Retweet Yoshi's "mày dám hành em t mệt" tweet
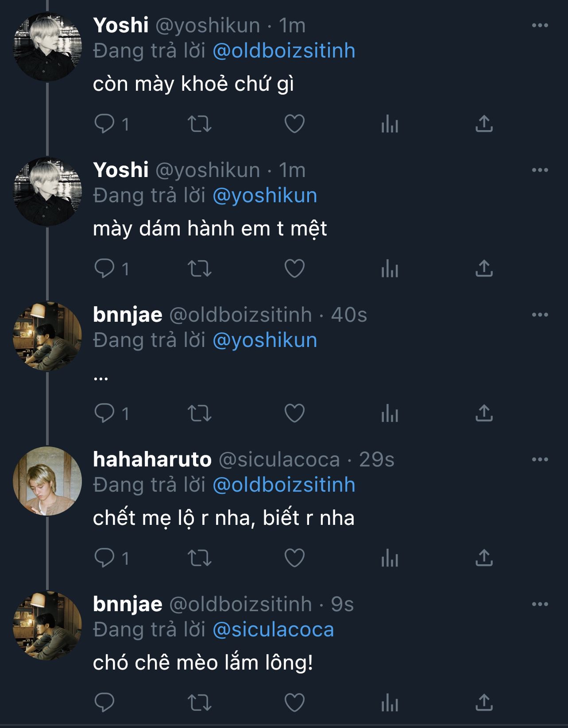 (x=200, y=269)
